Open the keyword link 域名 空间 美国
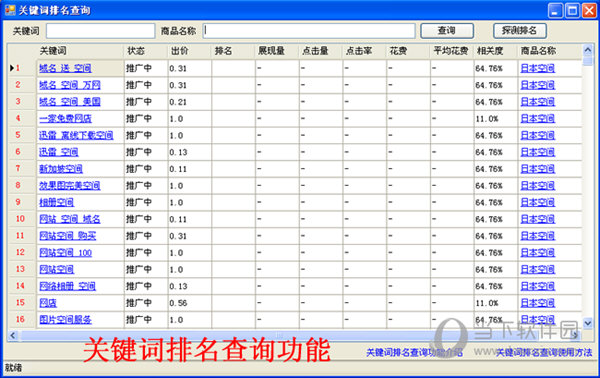Image resolution: width=600 pixels, height=378 pixels. [70, 102]
